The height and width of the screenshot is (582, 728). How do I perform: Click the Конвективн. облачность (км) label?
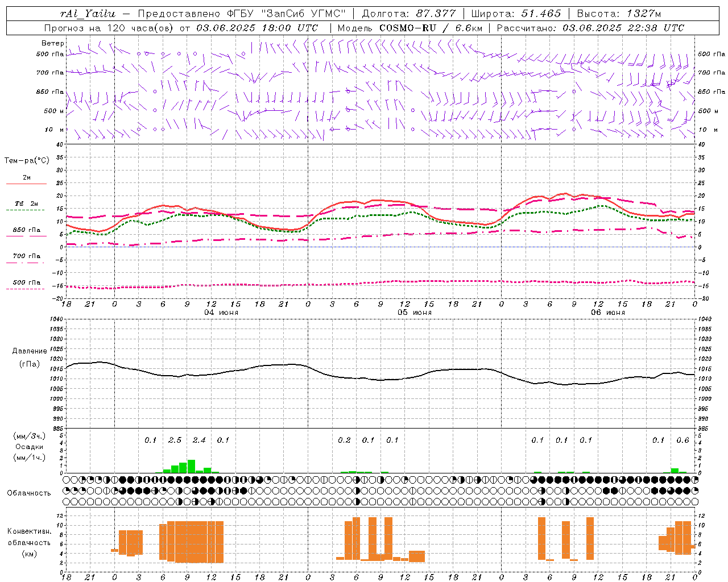[29, 542]
